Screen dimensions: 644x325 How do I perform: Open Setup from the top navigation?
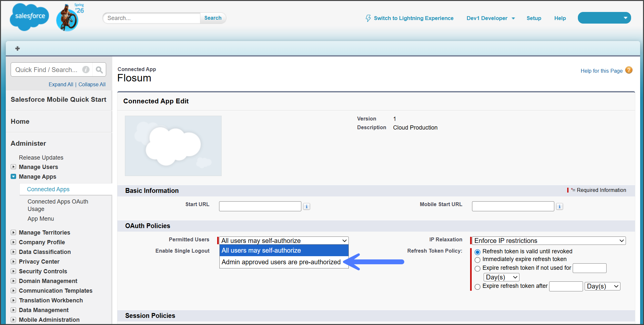(x=534, y=18)
